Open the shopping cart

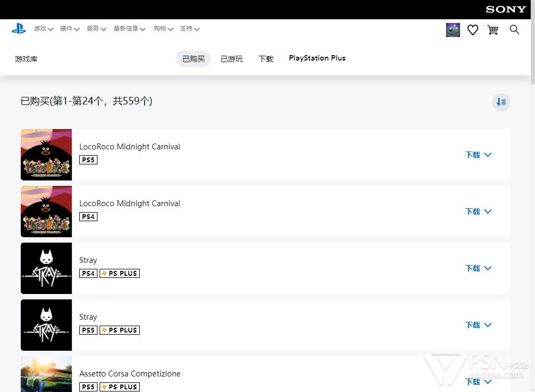tap(493, 30)
